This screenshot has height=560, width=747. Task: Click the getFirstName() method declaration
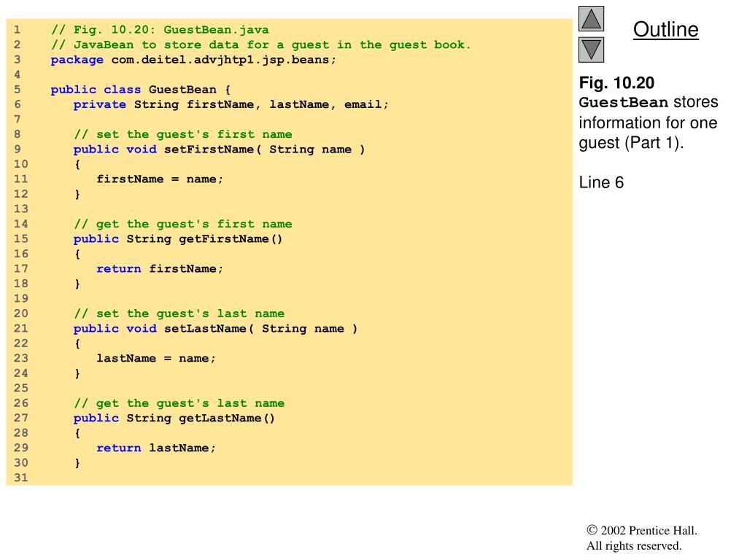point(178,239)
